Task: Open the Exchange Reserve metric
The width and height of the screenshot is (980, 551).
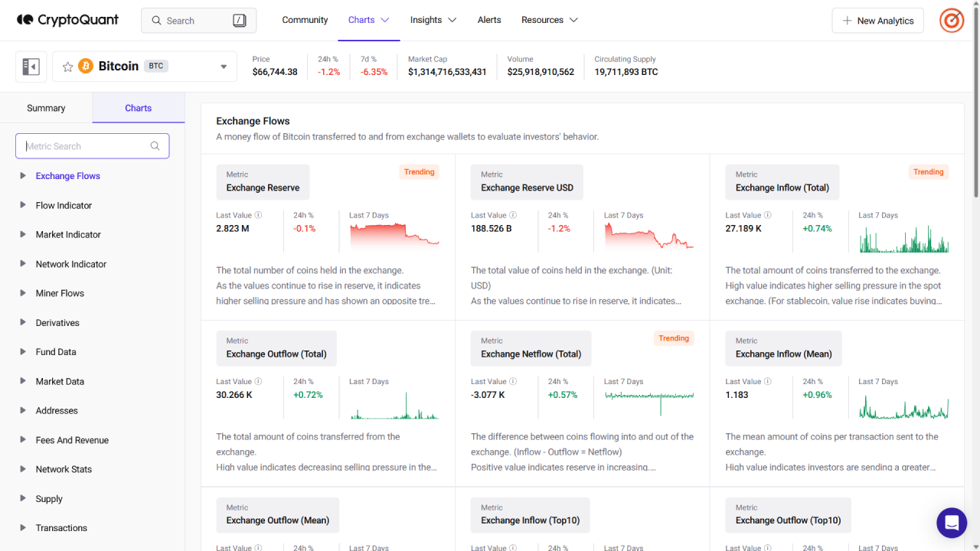Action: pyautogui.click(x=263, y=181)
